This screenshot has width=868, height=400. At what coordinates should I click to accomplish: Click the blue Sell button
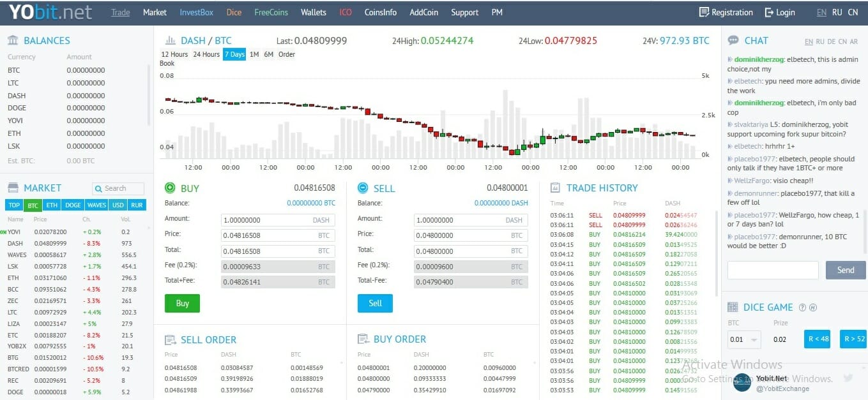[x=375, y=303]
